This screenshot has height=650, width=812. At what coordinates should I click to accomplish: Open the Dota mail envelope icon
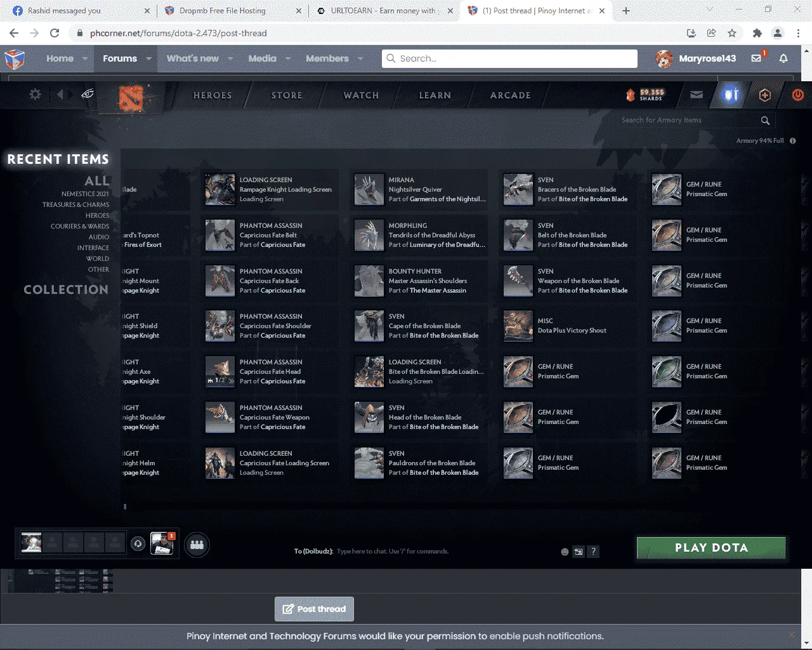pyautogui.click(x=697, y=95)
